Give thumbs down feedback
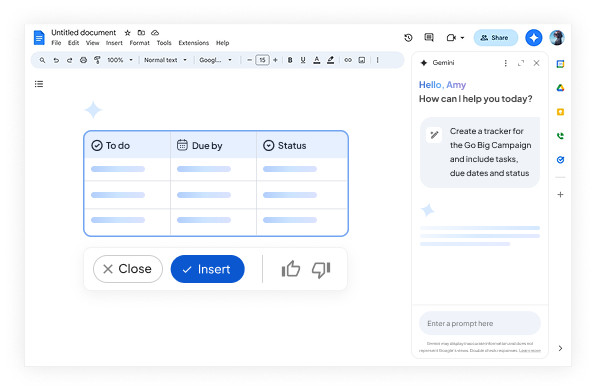 pos(321,269)
